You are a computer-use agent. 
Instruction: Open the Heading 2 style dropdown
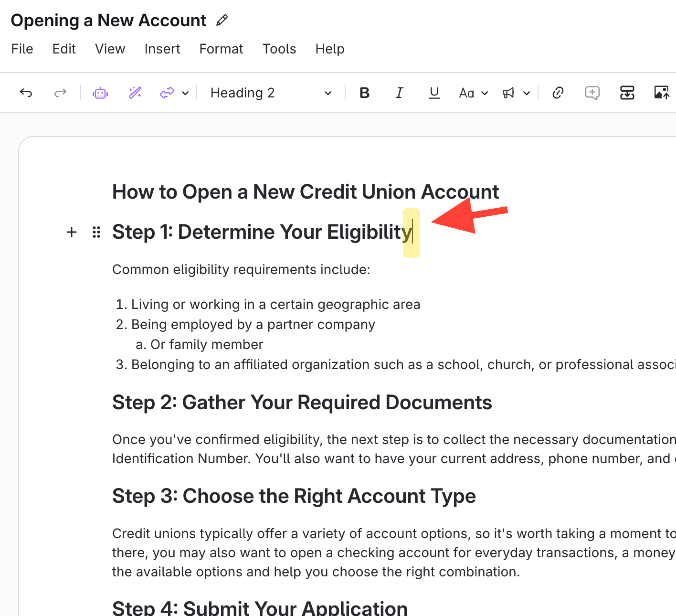(270, 93)
